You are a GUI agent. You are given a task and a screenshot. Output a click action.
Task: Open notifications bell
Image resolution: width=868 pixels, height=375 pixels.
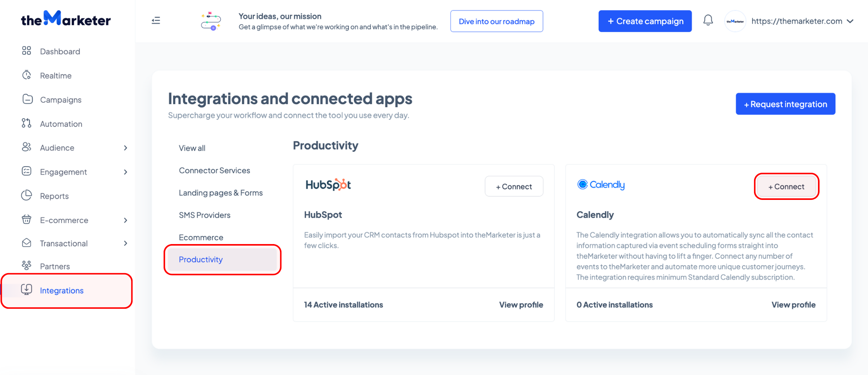pos(708,20)
